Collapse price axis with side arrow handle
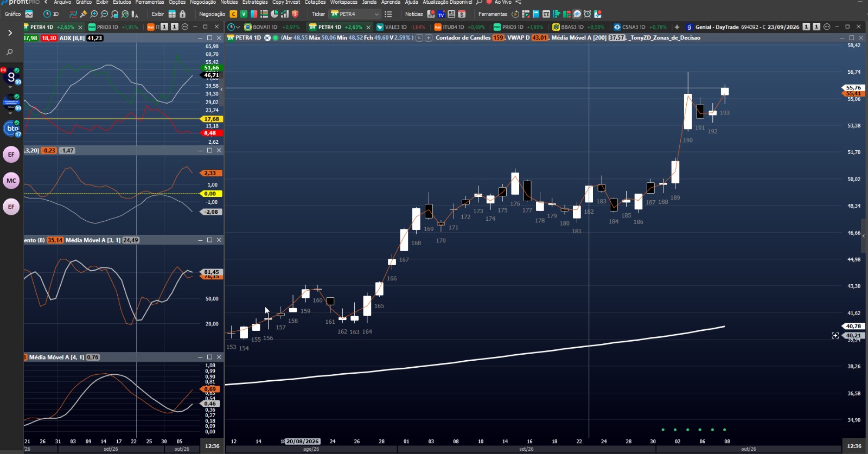The image size is (868, 454). tap(863, 236)
